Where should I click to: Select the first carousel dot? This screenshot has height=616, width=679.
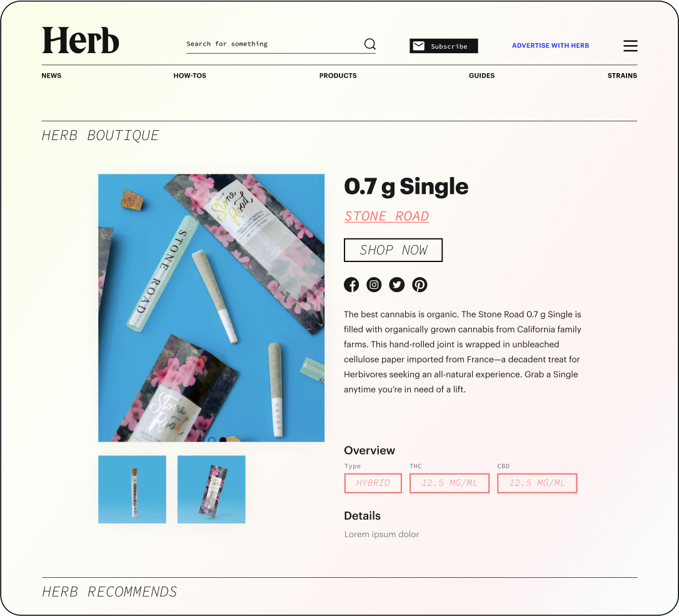click(x=201, y=439)
